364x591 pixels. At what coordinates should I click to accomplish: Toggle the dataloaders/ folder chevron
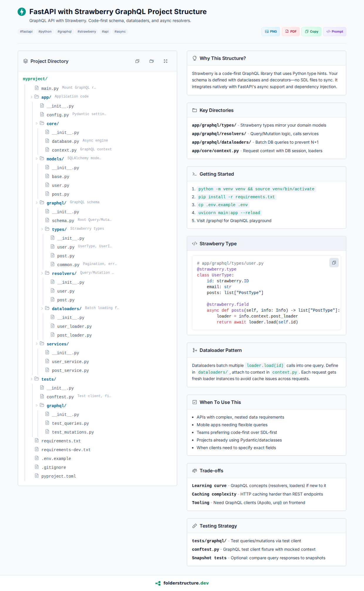coord(42,308)
